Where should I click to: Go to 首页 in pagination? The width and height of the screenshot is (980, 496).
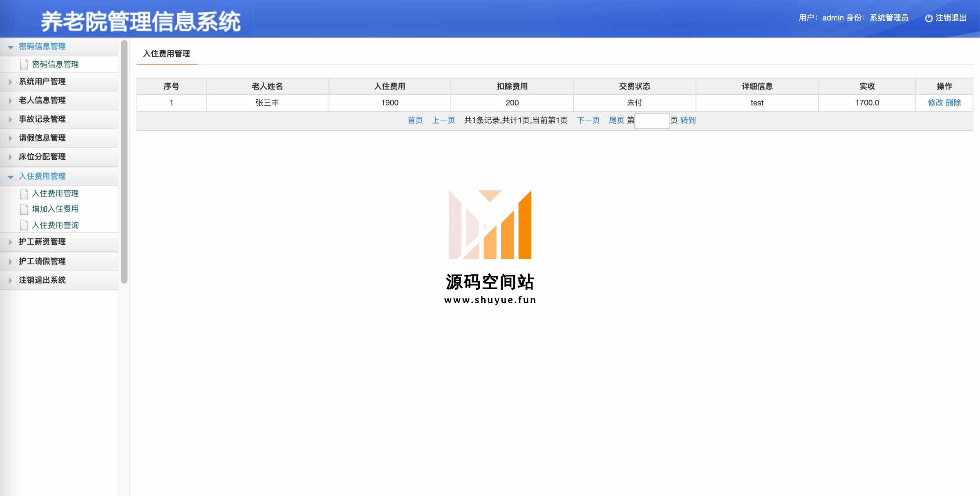pyautogui.click(x=415, y=120)
